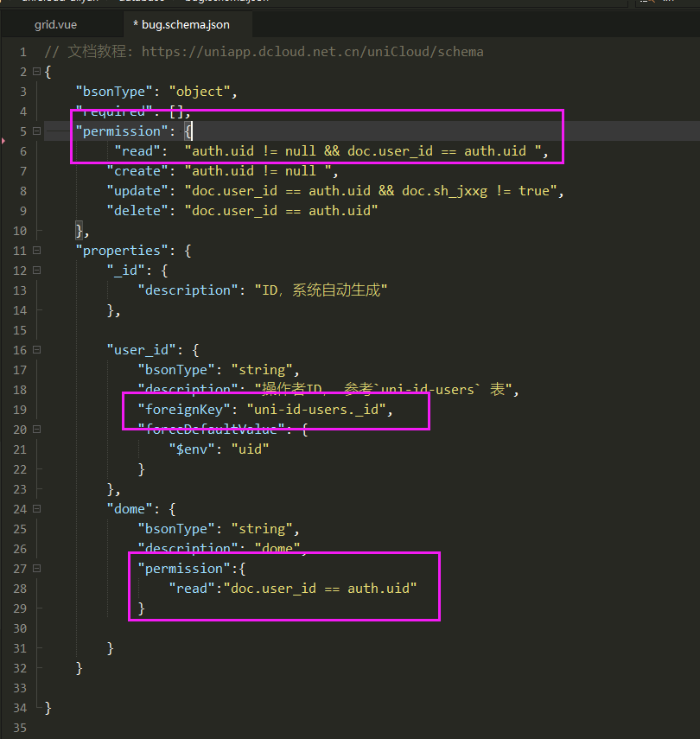Click the "create" permission key
This screenshot has width=700, height=739.
137,171
